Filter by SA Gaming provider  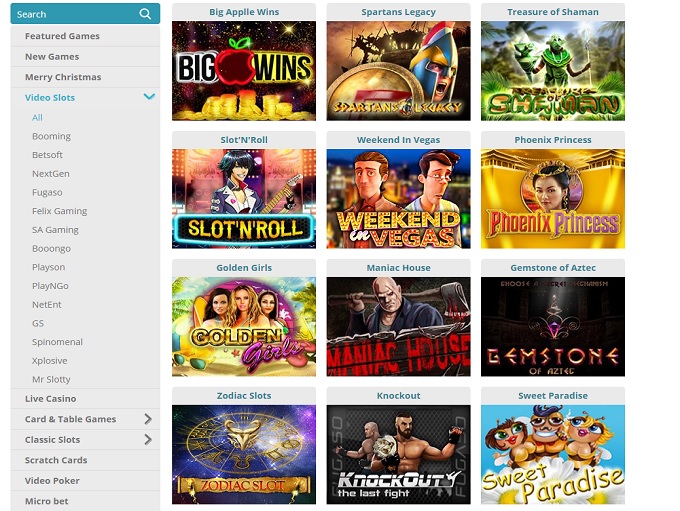(55, 229)
